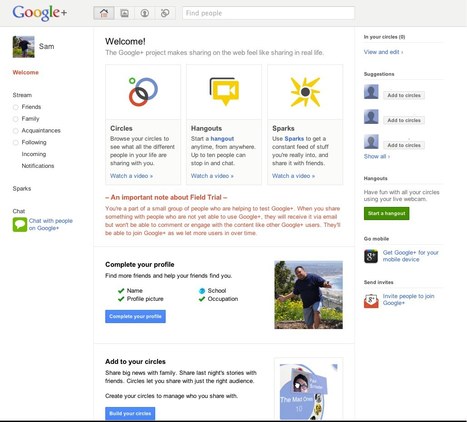Screen dimensions: 467x422
Task: Click the Google+ logo
Action: pyautogui.click(x=39, y=13)
